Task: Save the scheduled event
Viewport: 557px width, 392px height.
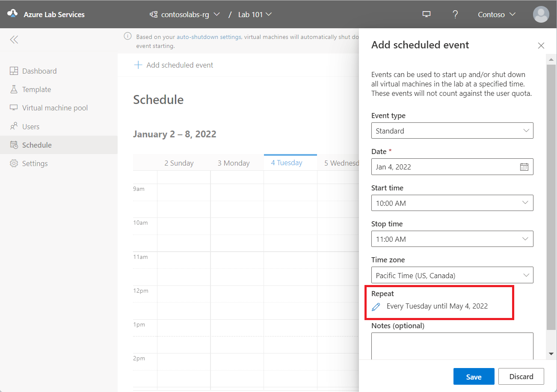Action: click(x=474, y=376)
